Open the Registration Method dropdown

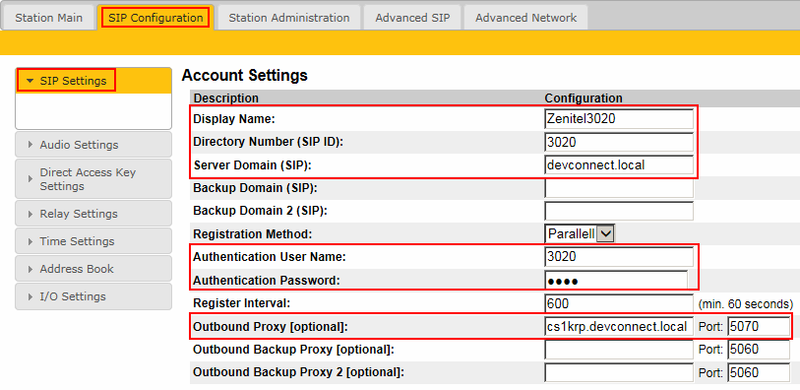coord(580,234)
